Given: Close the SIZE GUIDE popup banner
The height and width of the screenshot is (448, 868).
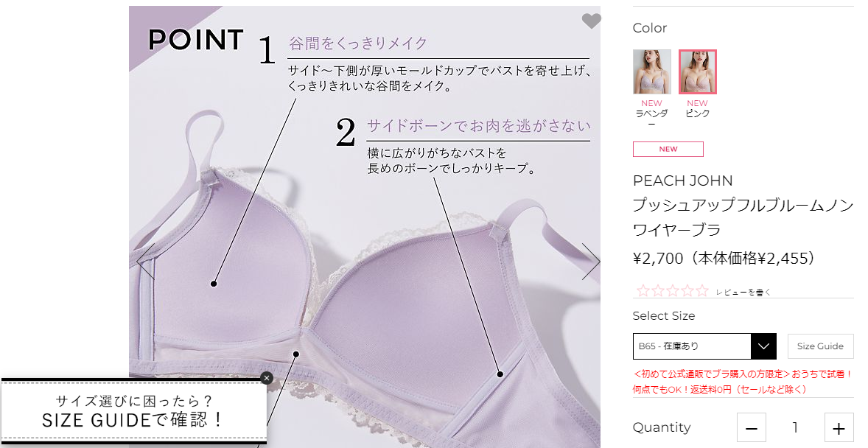Looking at the screenshot, I should tap(267, 378).
